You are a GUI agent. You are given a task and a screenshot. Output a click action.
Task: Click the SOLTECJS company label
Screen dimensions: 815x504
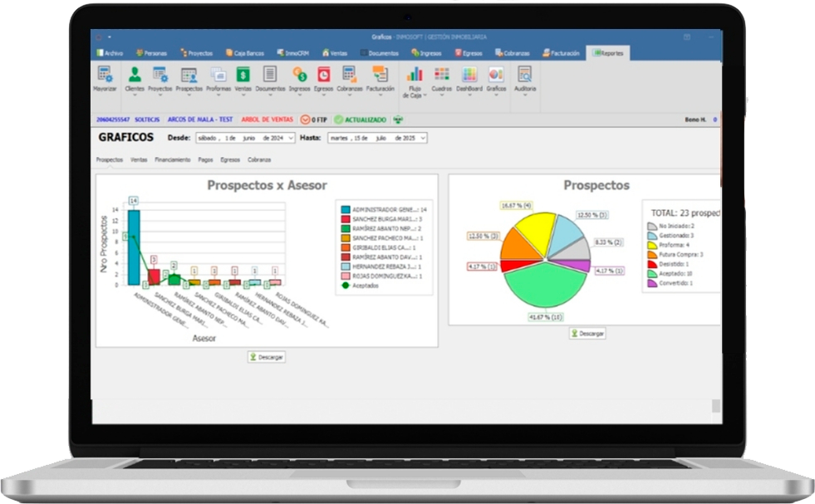147,120
